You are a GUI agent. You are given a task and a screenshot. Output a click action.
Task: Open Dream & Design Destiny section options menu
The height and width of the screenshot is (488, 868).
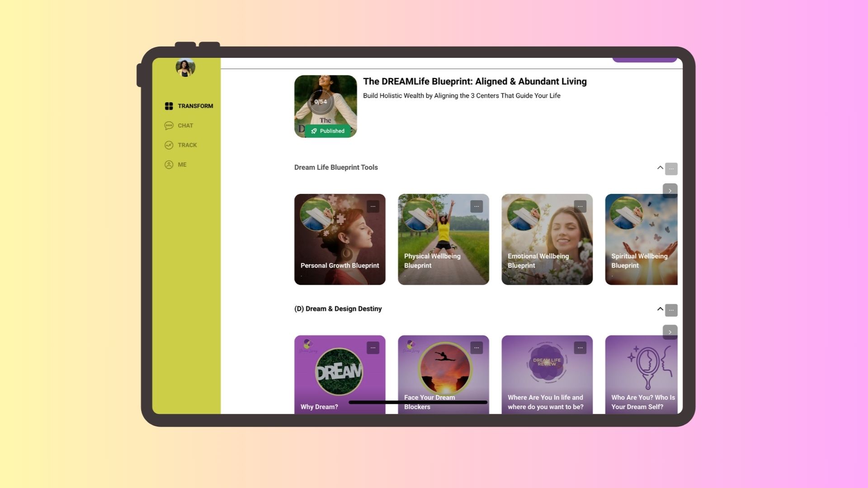point(671,310)
